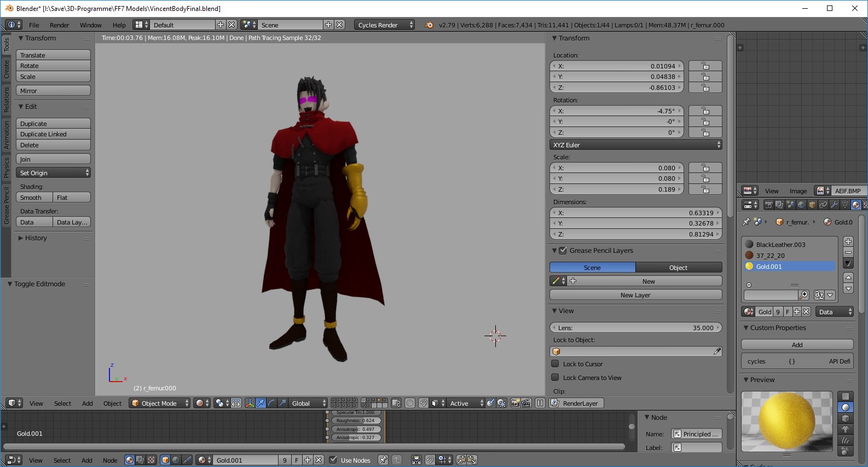Screen dimensions: 868x467
Task: Switch to the Physics tab
Action: coord(7,168)
